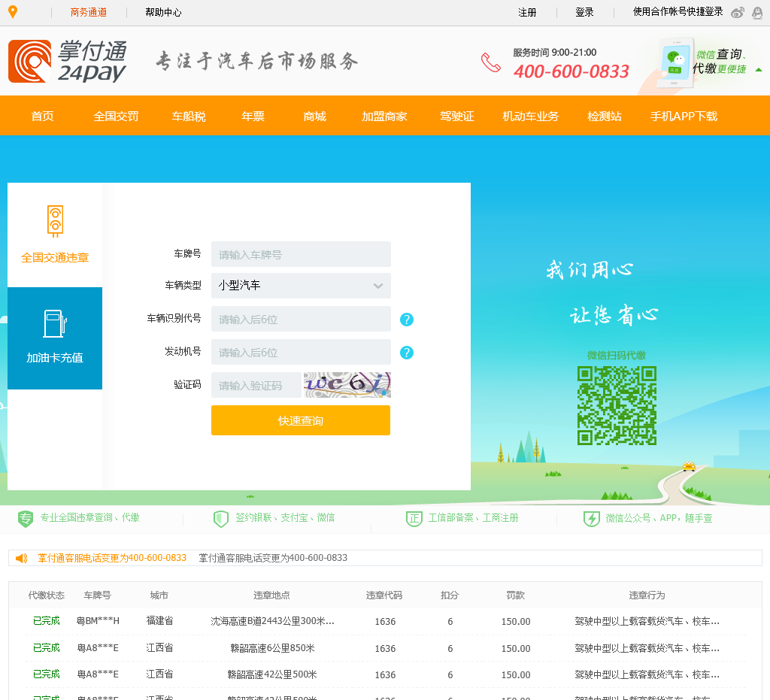Open 加盟商家 navigation item
This screenshot has width=770, height=700.
(384, 117)
